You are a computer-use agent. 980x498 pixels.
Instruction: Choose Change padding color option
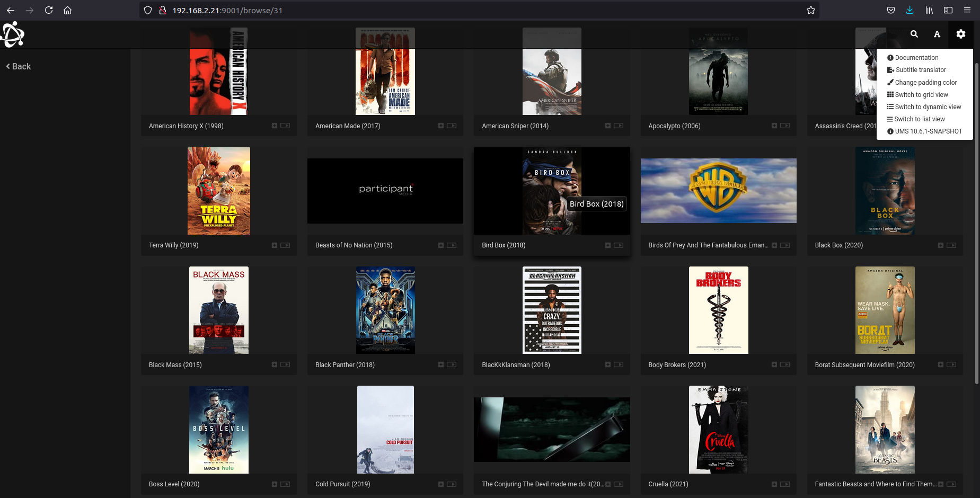[922, 82]
